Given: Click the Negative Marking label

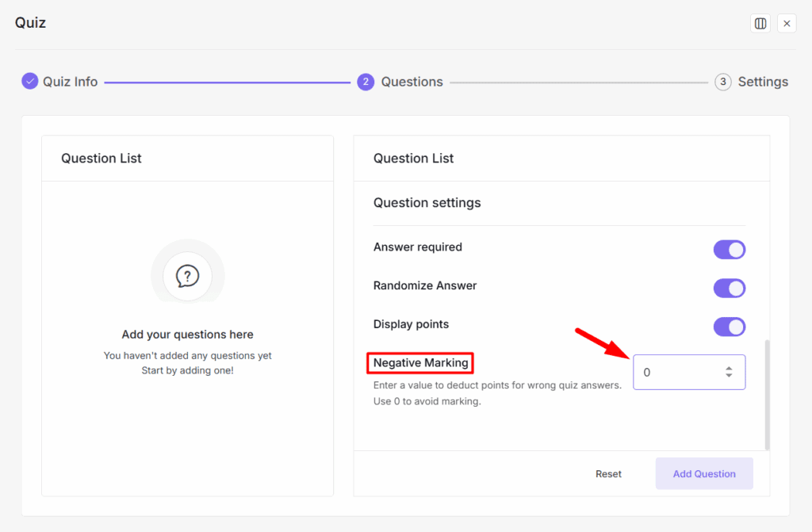Looking at the screenshot, I should point(421,363).
